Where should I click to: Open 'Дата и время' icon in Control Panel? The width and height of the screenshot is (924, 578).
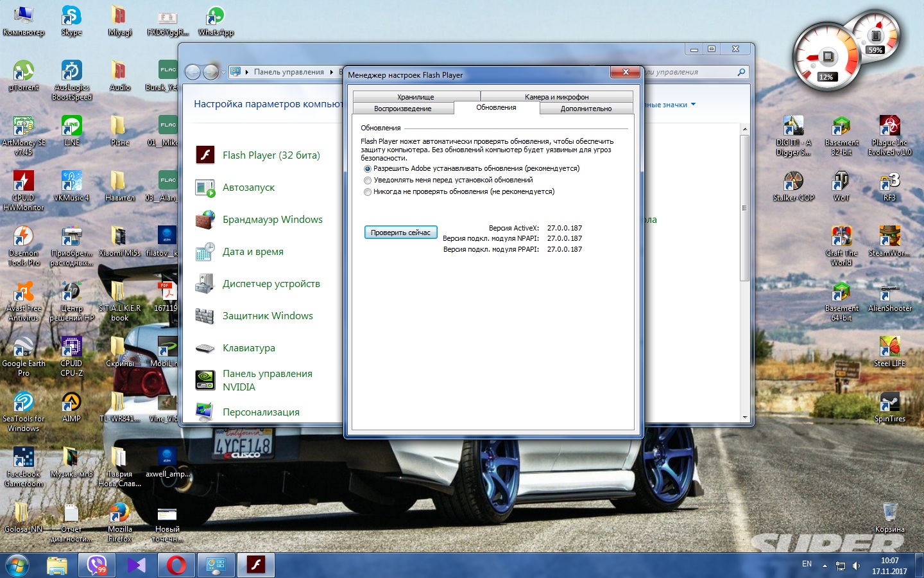click(205, 251)
